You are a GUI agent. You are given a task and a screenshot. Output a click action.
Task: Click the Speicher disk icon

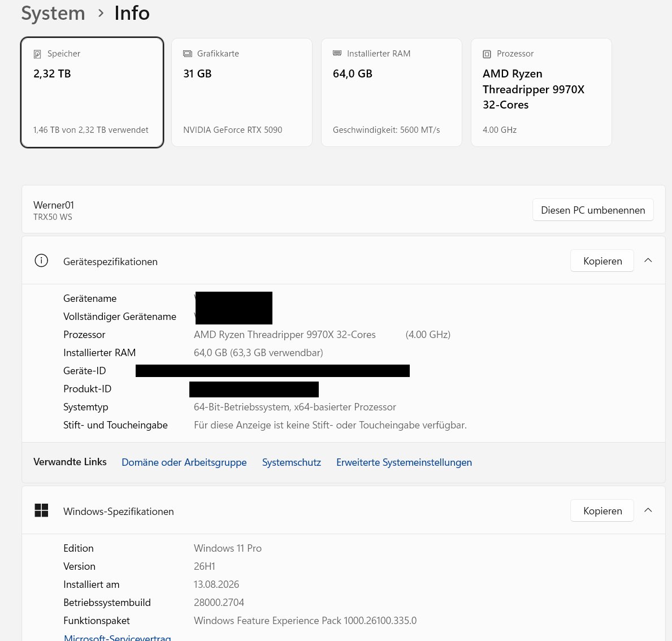pyautogui.click(x=37, y=54)
